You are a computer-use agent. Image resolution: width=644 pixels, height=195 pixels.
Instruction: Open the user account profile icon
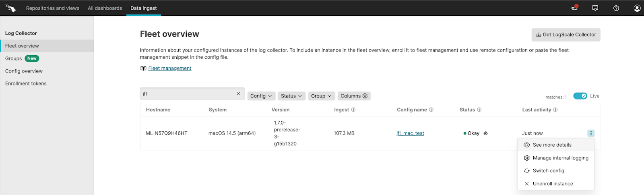[x=637, y=8]
